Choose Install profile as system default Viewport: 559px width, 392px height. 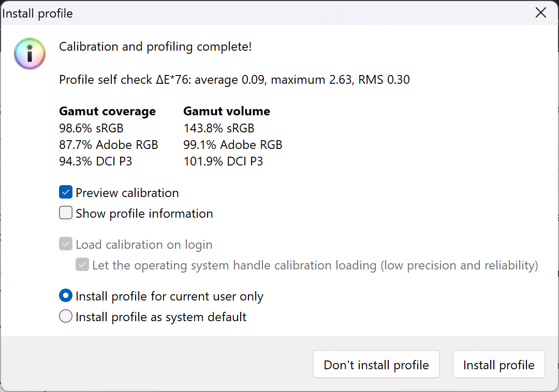tap(66, 316)
